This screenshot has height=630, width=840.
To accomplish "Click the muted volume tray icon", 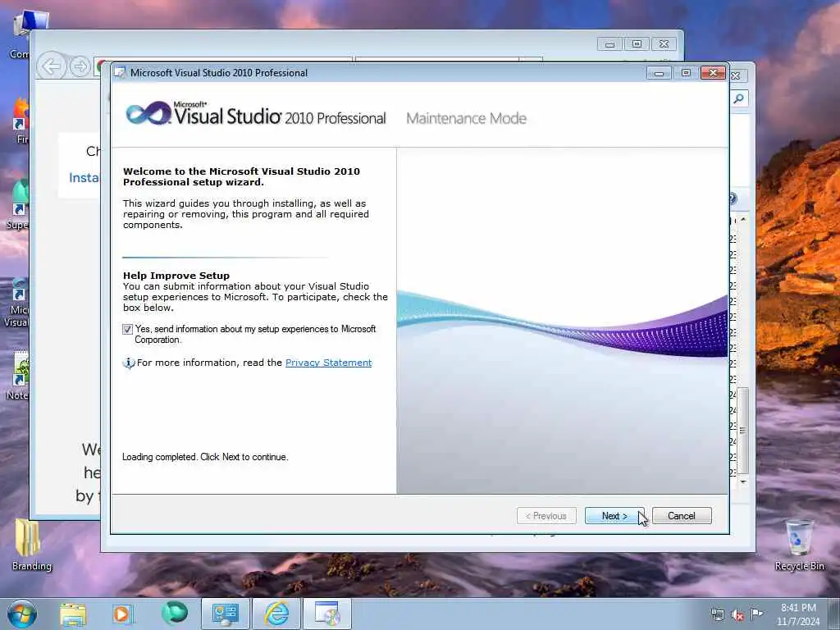I will [x=737, y=615].
